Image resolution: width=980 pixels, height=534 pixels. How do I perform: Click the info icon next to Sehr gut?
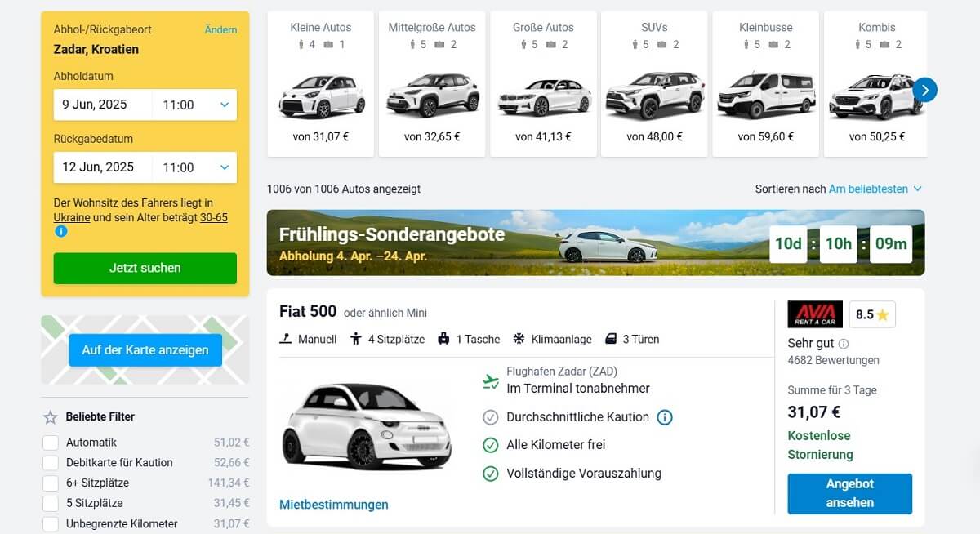tap(844, 344)
